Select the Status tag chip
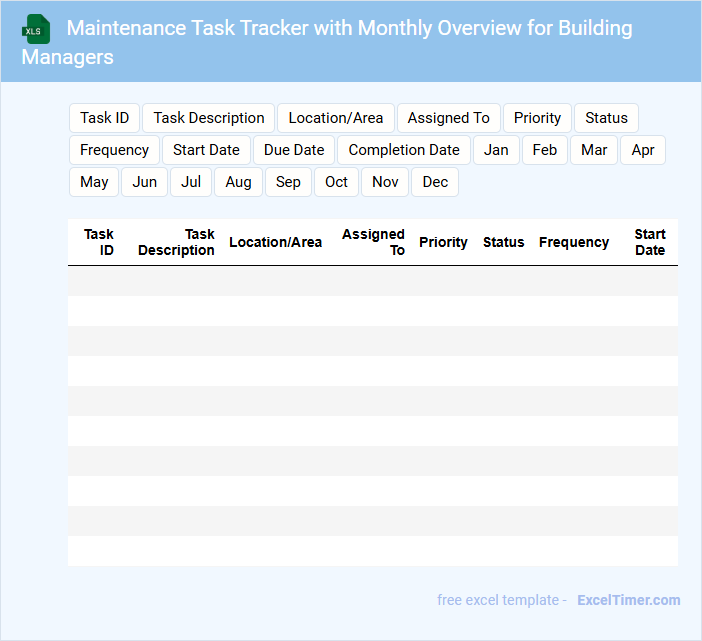This screenshot has width=702, height=641. click(606, 118)
